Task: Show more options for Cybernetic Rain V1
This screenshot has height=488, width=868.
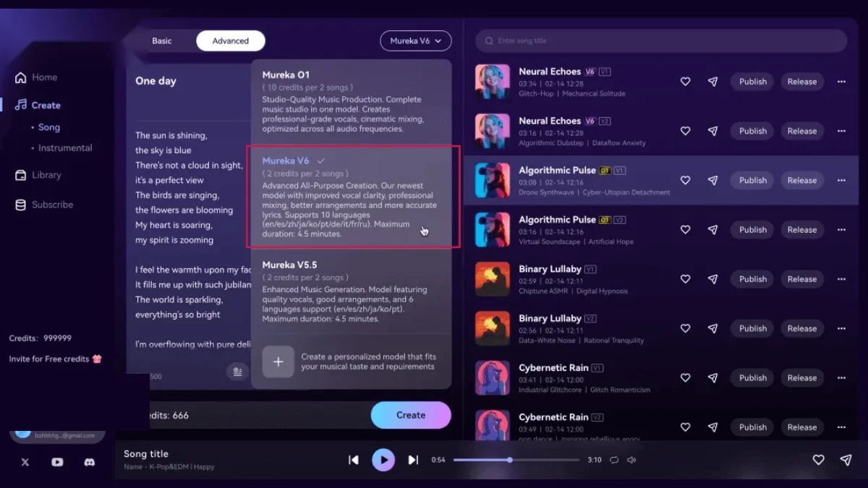Action: pos(841,378)
